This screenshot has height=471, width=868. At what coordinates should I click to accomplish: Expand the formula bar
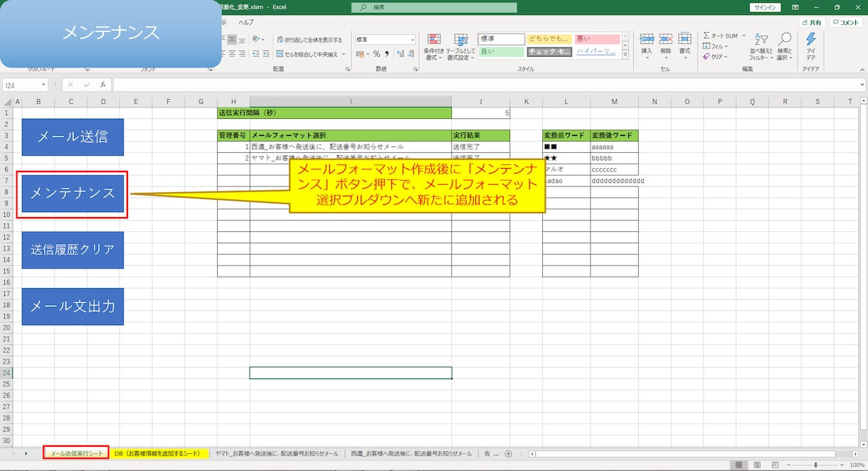click(x=862, y=85)
